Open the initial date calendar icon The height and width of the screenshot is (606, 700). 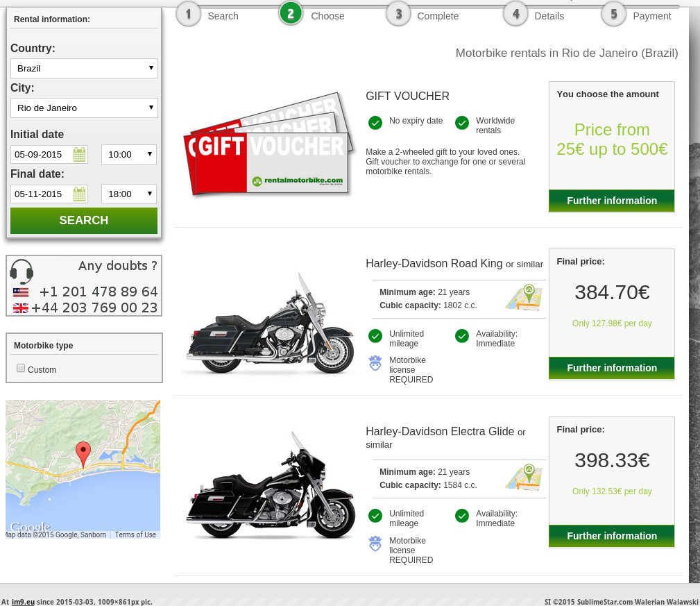pos(79,154)
